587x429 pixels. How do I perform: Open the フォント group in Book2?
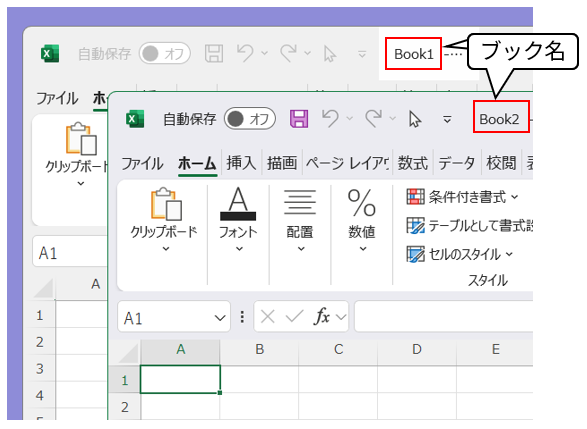point(238,220)
